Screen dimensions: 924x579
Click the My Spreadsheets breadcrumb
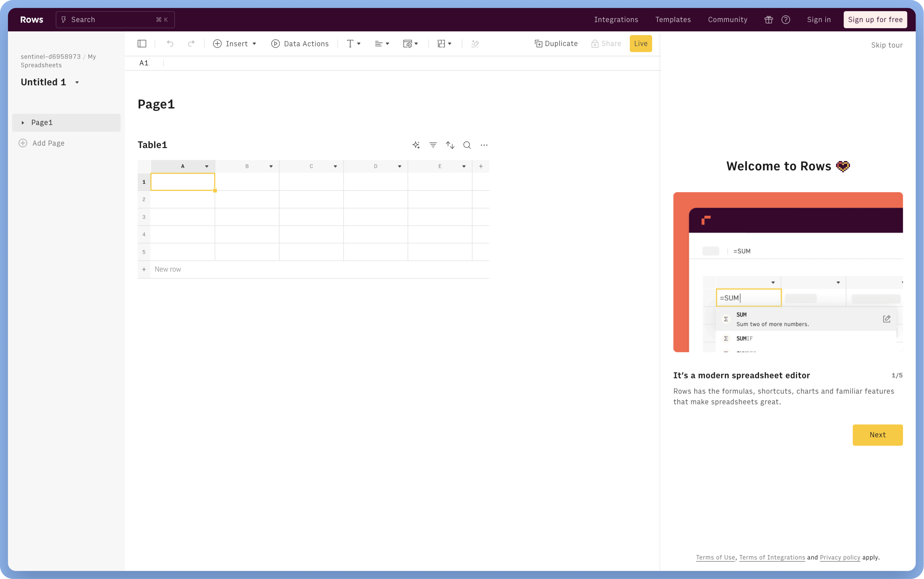pos(58,61)
